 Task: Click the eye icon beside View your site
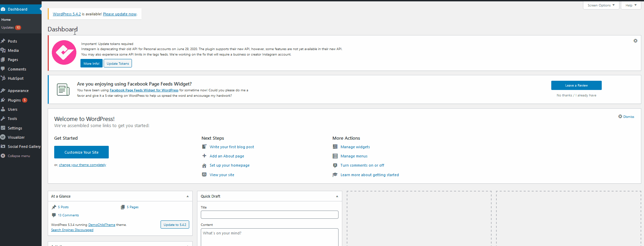click(x=204, y=174)
